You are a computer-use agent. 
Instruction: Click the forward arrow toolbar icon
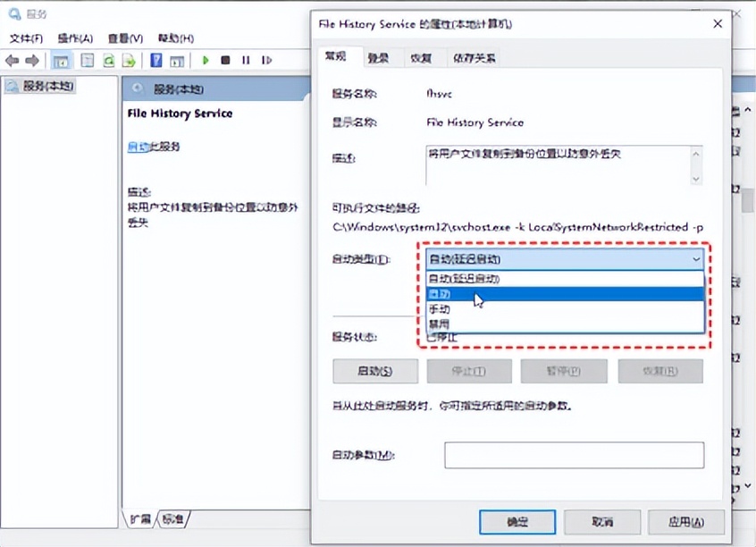coord(32,60)
